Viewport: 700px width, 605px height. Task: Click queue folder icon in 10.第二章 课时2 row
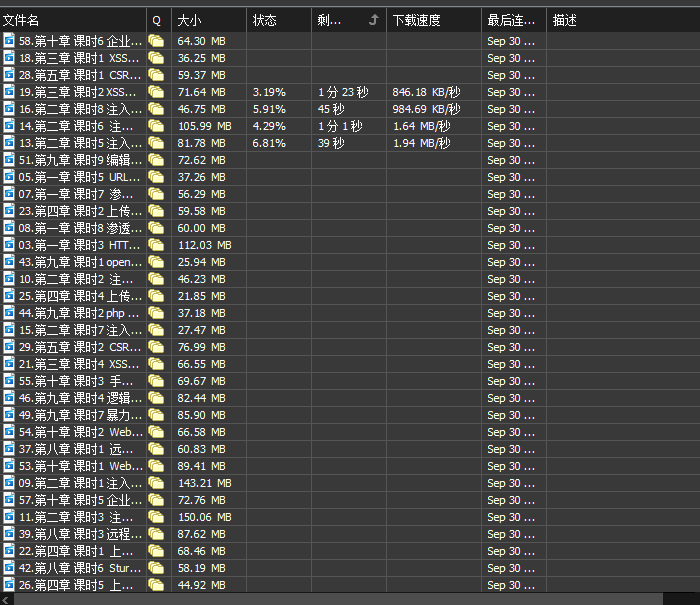click(156, 279)
